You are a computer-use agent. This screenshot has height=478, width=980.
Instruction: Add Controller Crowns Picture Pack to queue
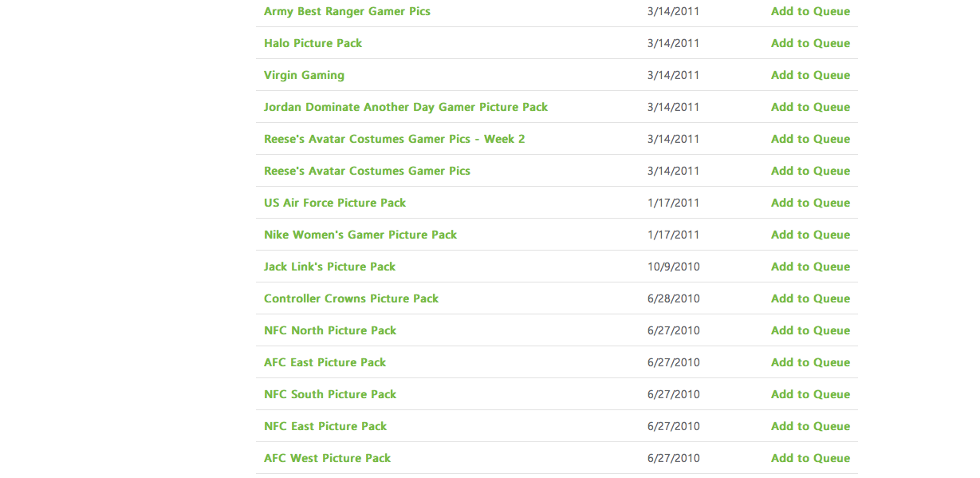(x=810, y=298)
